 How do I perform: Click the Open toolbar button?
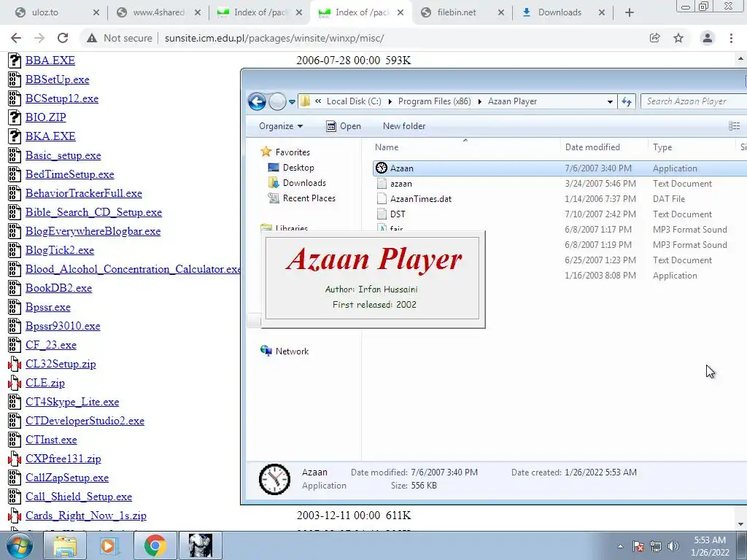tap(344, 125)
